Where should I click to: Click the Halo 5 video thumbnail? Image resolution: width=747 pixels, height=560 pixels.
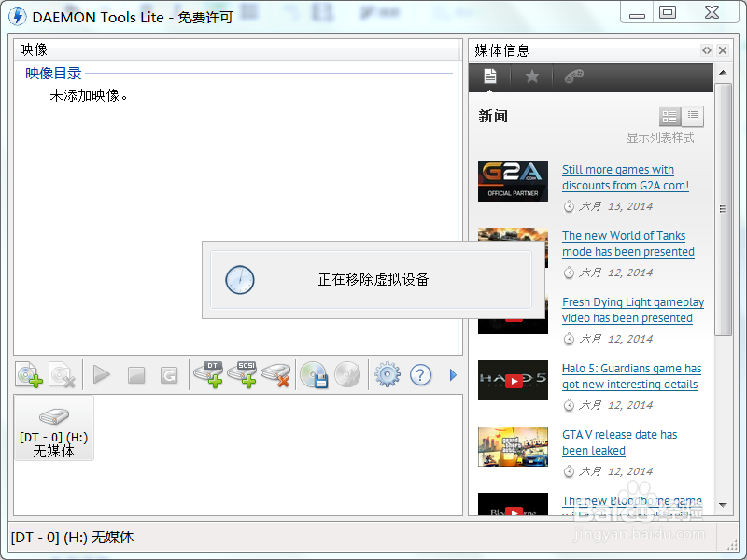tap(513, 381)
